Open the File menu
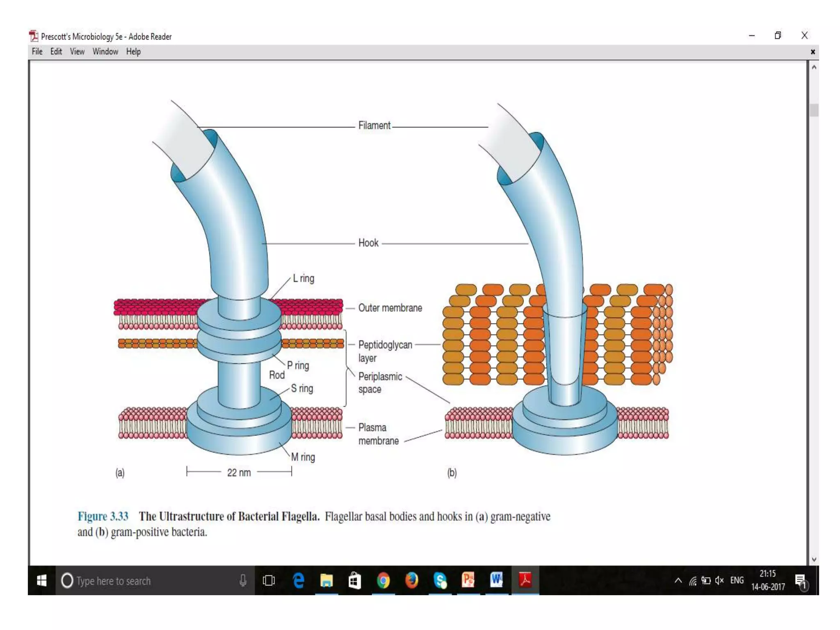Viewport: 840px width, 630px height. (x=37, y=52)
